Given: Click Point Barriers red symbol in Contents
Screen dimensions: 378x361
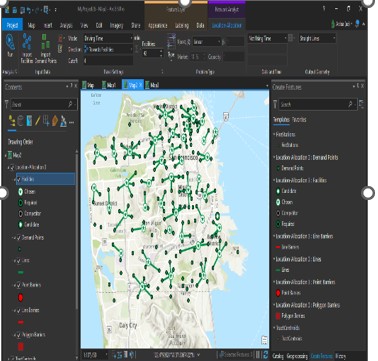Looking at the screenshot, I should click(20, 297).
